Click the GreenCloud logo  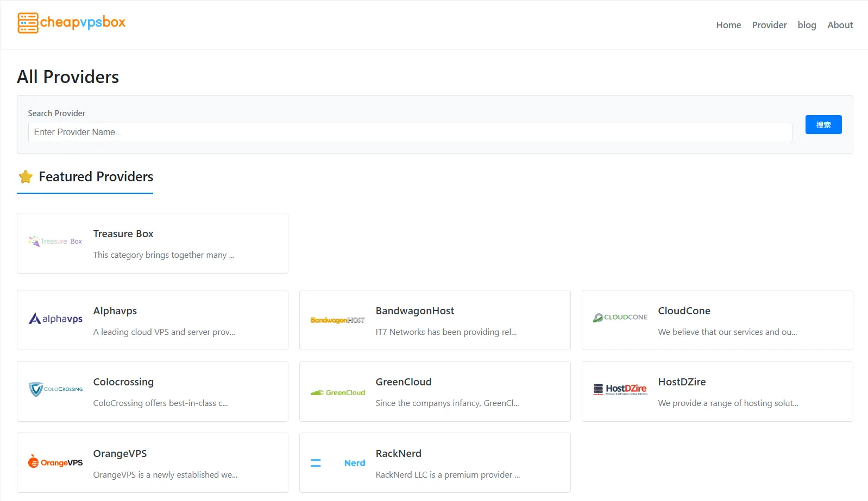[x=338, y=392]
